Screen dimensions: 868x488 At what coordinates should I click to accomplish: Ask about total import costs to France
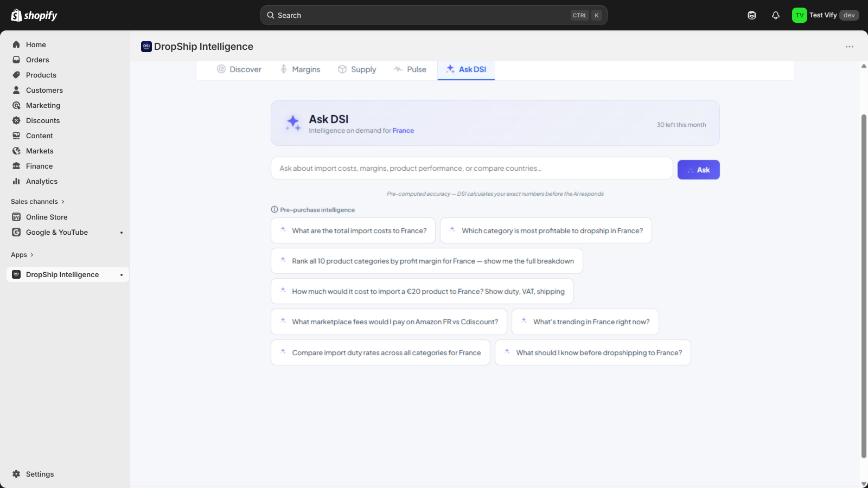(353, 230)
